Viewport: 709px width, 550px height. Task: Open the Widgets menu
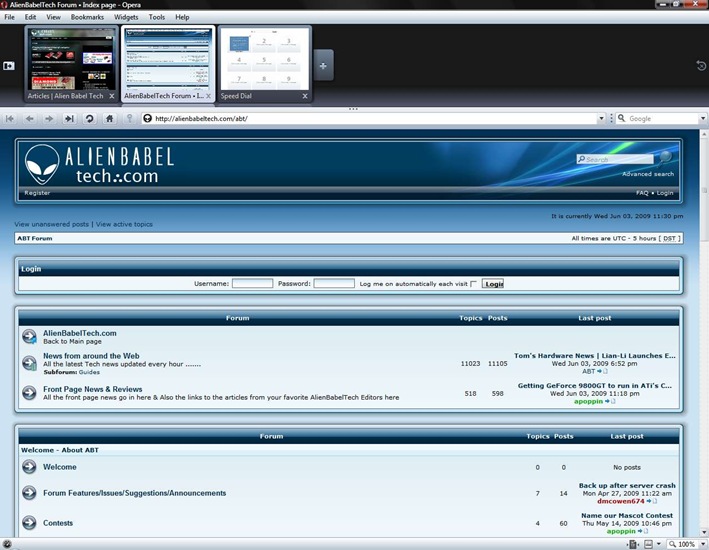pyautogui.click(x=126, y=17)
